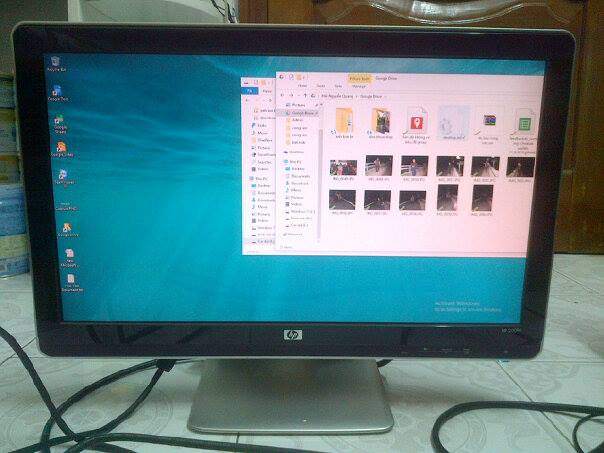The width and height of the screenshot is (604, 453).
Task: Click the Back navigation arrow in Explorer
Action: (285, 94)
